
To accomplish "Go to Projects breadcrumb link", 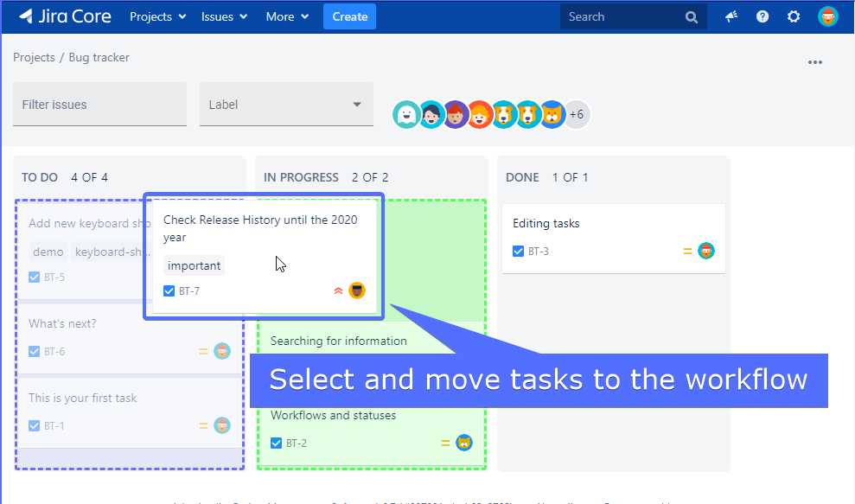I will pyautogui.click(x=34, y=57).
